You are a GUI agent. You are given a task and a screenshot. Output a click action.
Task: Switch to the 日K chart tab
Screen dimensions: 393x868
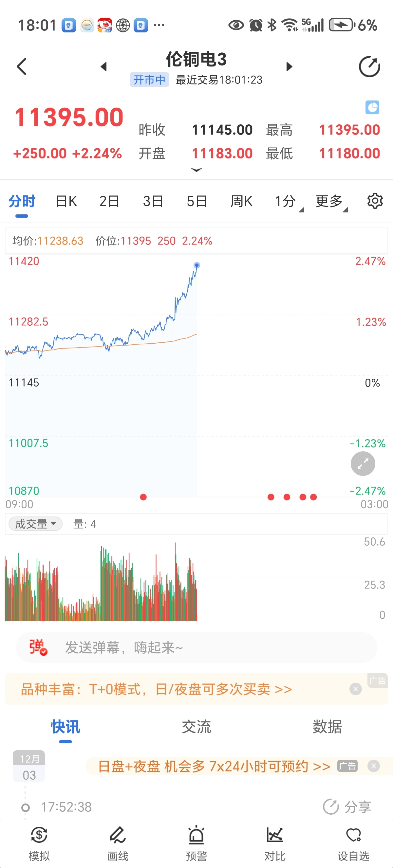tap(66, 202)
